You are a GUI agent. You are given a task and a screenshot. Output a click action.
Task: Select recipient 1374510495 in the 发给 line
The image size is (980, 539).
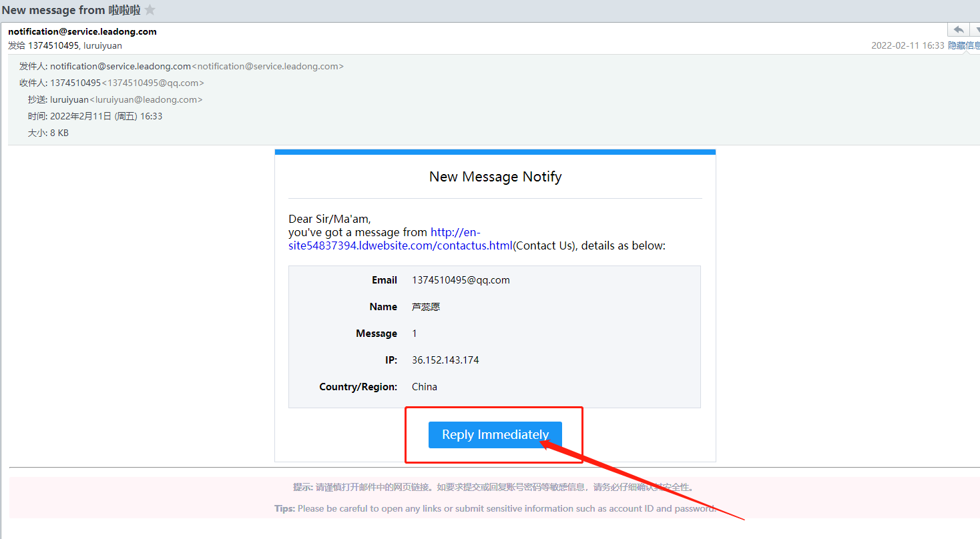[53, 46]
